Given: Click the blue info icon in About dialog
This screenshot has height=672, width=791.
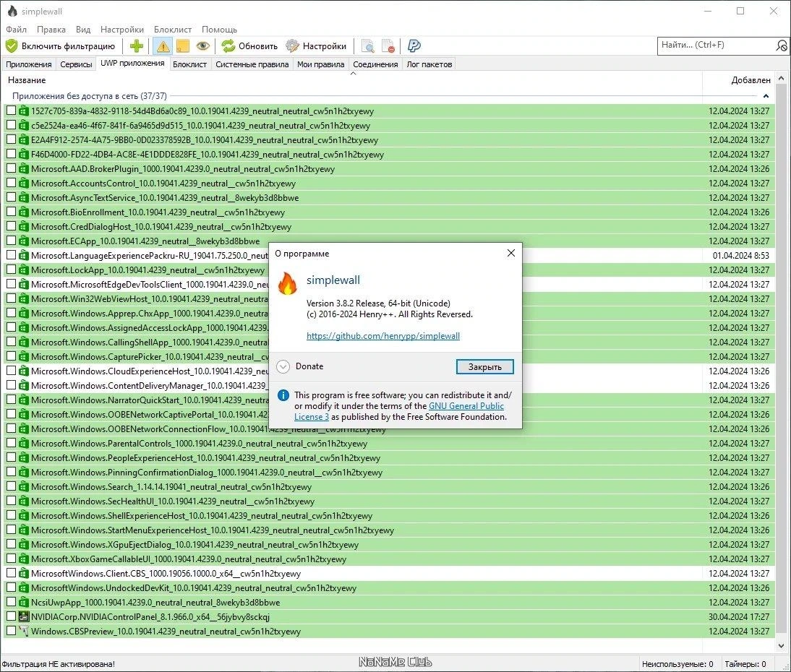Looking at the screenshot, I should coord(283,395).
